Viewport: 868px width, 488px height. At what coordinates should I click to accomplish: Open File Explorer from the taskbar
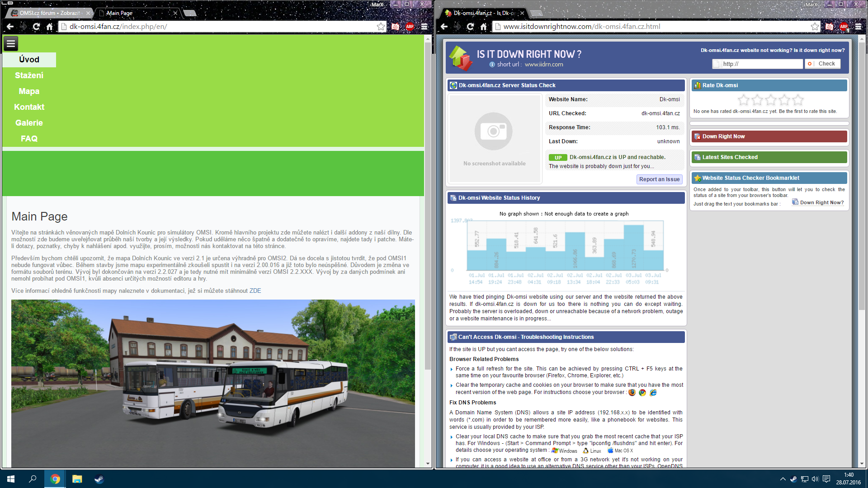pos(77,479)
